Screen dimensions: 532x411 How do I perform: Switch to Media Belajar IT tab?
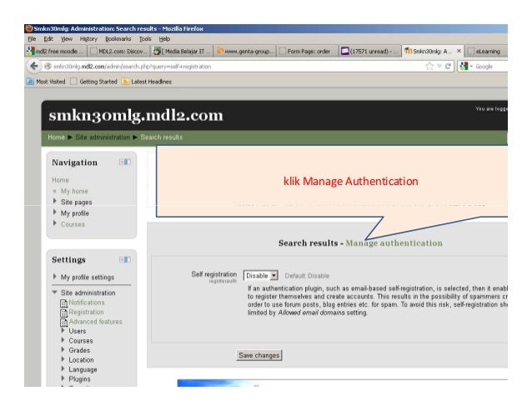[x=182, y=51]
